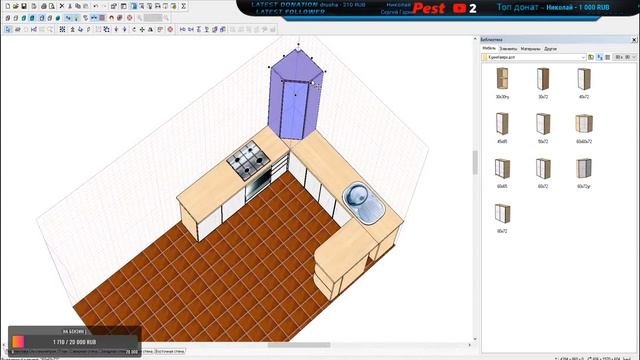Image resolution: width=640 pixels, height=360 pixels.
Task: Select the gas hob on the countertop
Action: point(248,160)
